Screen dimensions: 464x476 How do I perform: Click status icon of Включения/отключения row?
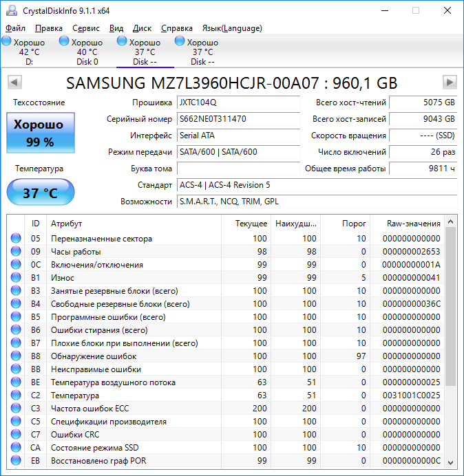tap(16, 264)
